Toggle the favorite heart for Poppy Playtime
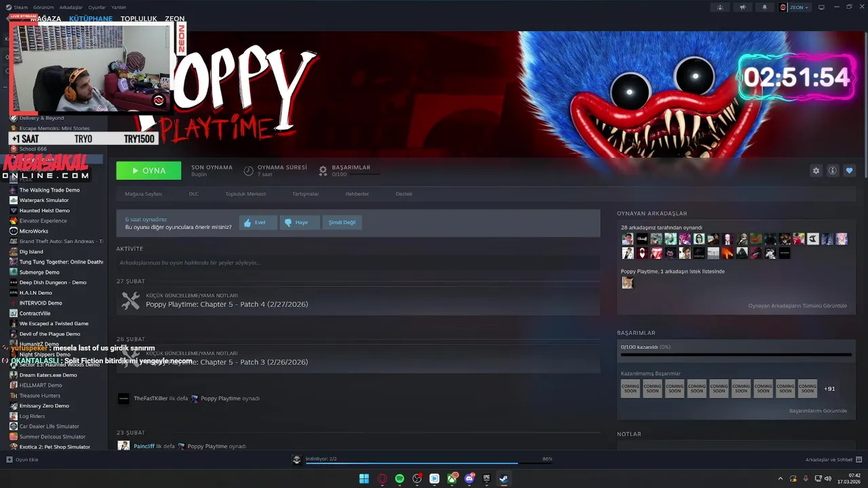868x488 pixels. [x=849, y=171]
